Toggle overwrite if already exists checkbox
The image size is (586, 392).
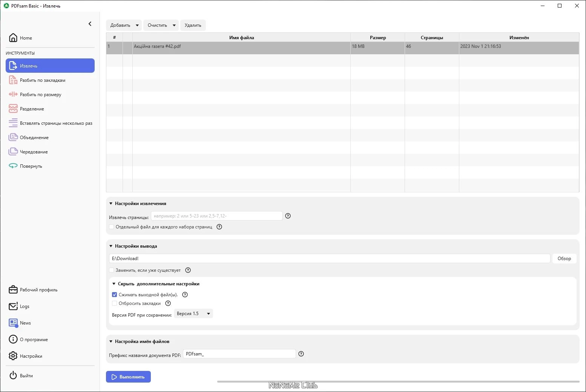pyautogui.click(x=112, y=270)
